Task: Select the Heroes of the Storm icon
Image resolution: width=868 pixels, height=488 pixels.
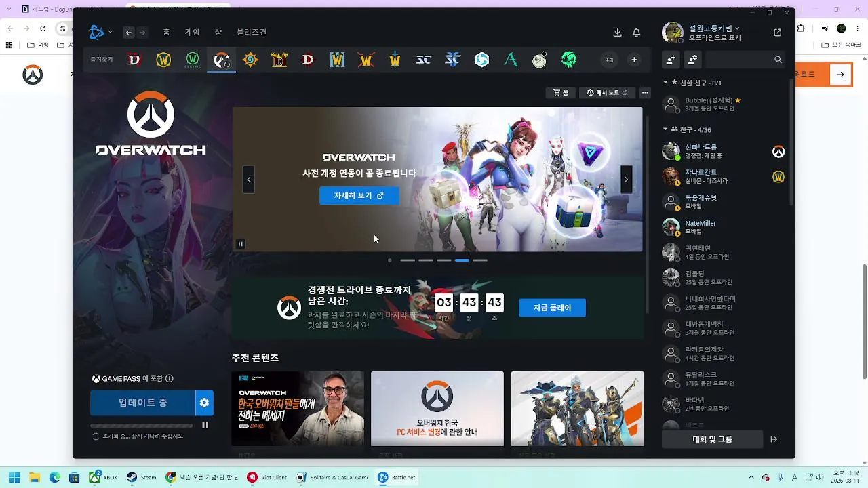Action: pos(481,60)
